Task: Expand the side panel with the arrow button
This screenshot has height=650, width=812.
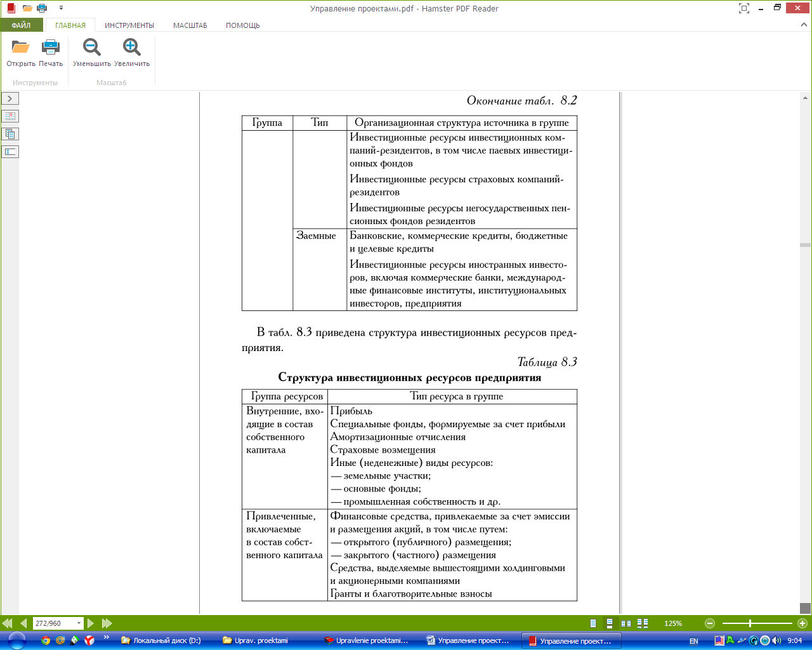Action: pos(10,98)
